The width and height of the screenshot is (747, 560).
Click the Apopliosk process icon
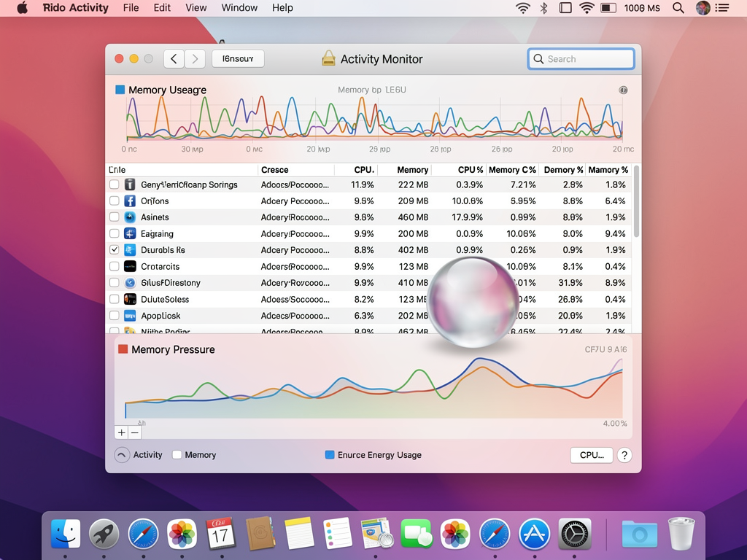point(130,315)
